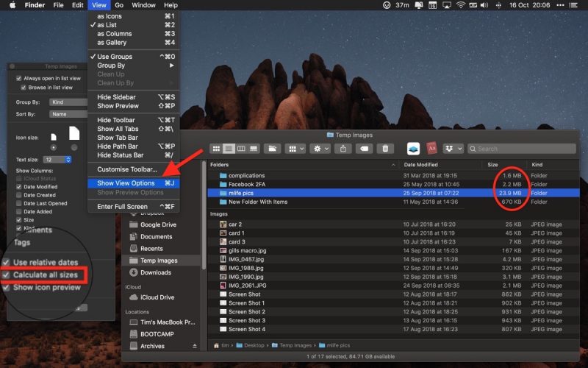Eject the Archives volume in sidebar
588x368 pixels.
click(194, 346)
